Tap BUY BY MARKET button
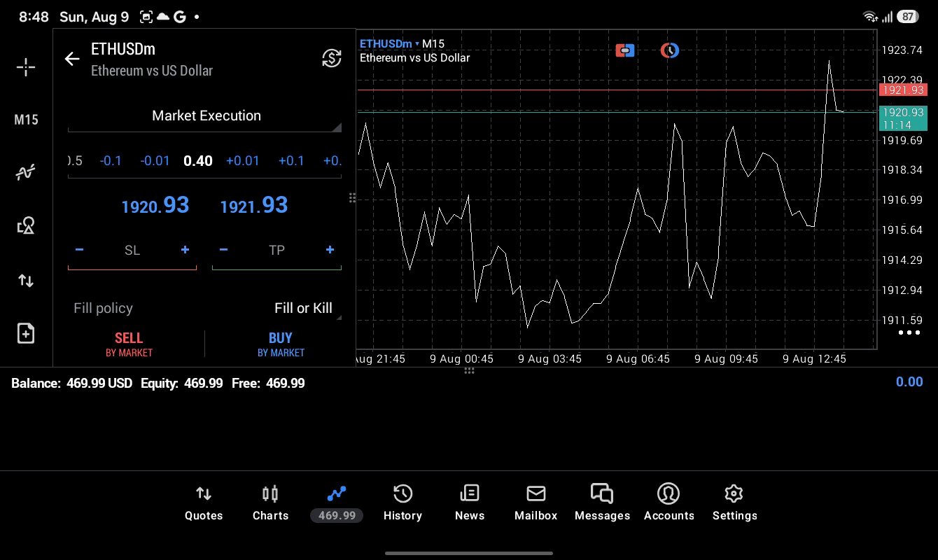Image resolution: width=938 pixels, height=560 pixels. pos(281,344)
